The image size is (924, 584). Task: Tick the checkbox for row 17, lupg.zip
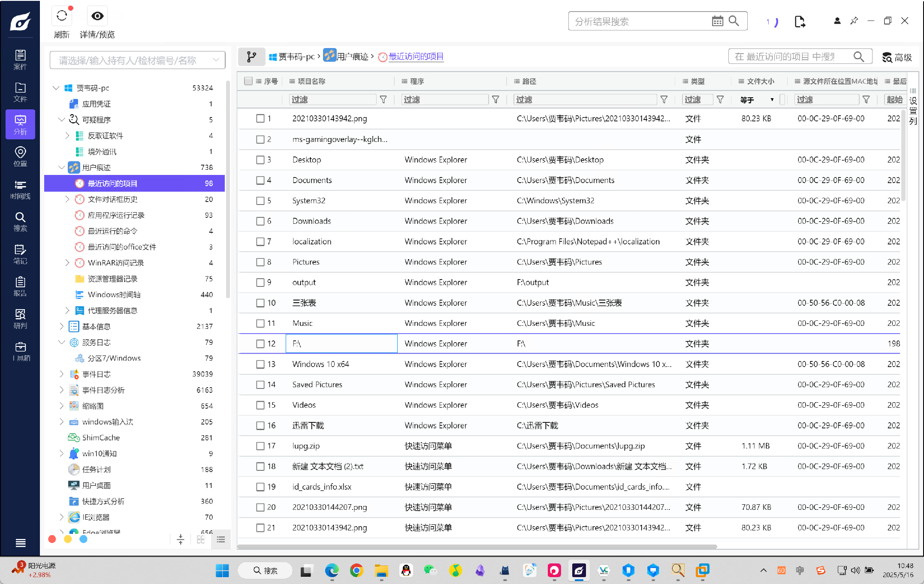pyautogui.click(x=260, y=446)
